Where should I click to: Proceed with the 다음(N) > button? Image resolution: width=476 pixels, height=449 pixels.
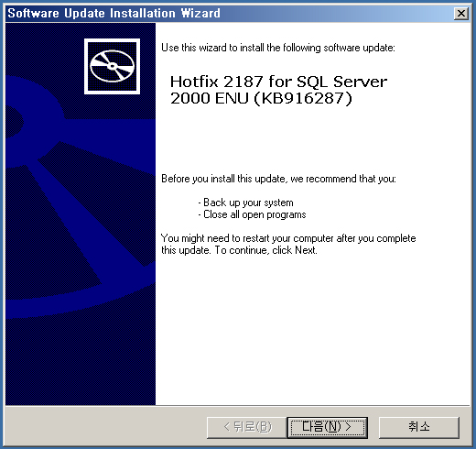click(x=327, y=427)
